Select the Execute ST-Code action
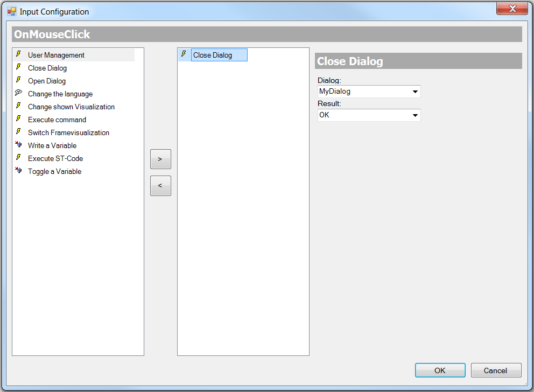Viewport: 534px width, 392px height. click(x=55, y=159)
